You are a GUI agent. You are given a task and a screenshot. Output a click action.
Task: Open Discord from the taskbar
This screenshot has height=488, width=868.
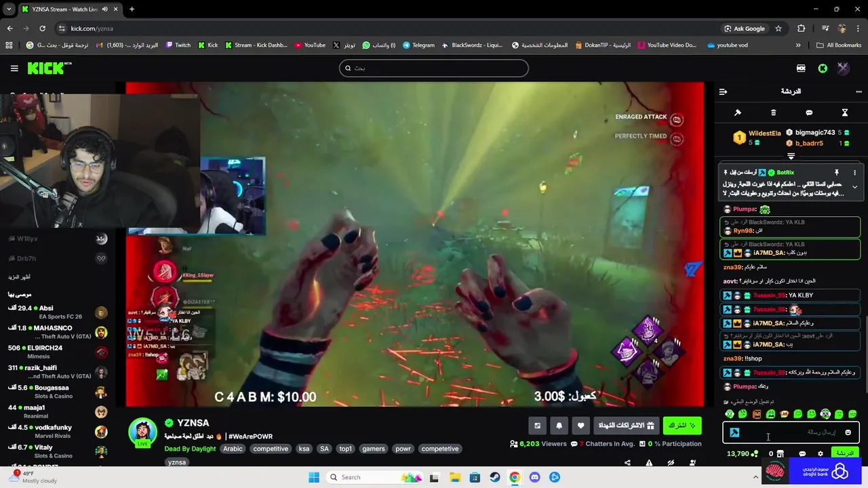click(535, 477)
